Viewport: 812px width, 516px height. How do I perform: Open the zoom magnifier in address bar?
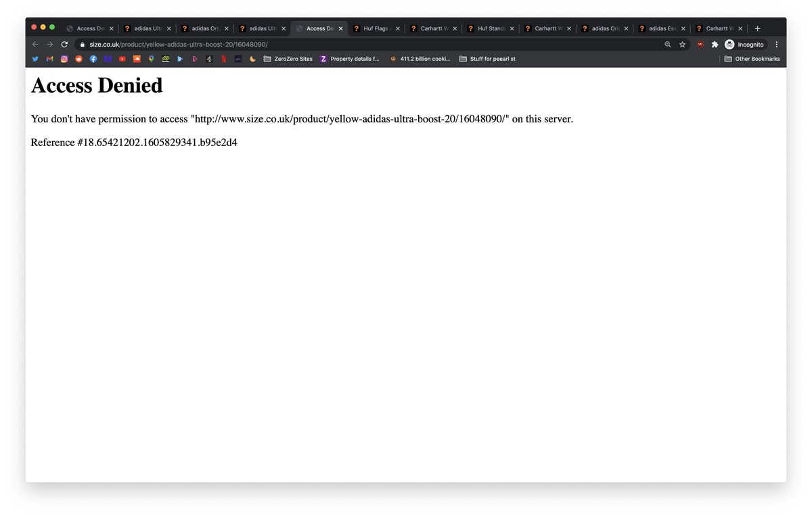pyautogui.click(x=668, y=44)
